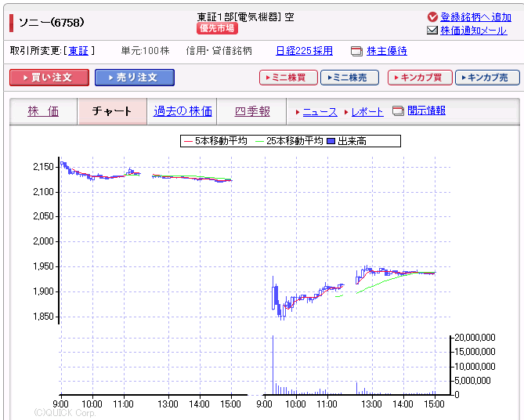Click the 東証1部[電気機器] 空 text

[x=246, y=16]
